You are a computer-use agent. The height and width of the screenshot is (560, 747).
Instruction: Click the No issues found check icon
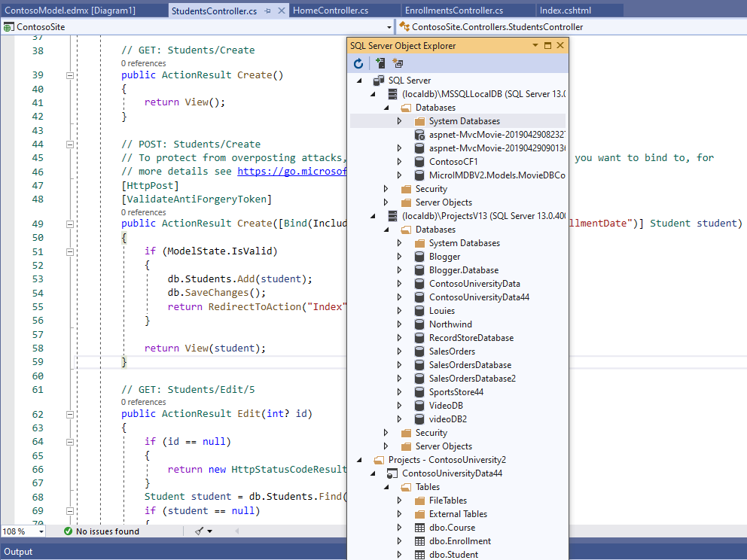point(68,531)
